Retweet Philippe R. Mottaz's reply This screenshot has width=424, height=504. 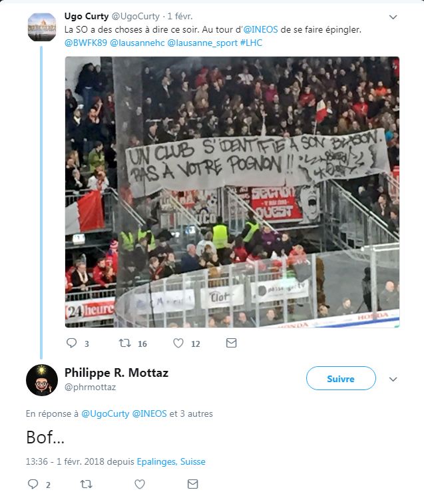pyautogui.click(x=86, y=484)
